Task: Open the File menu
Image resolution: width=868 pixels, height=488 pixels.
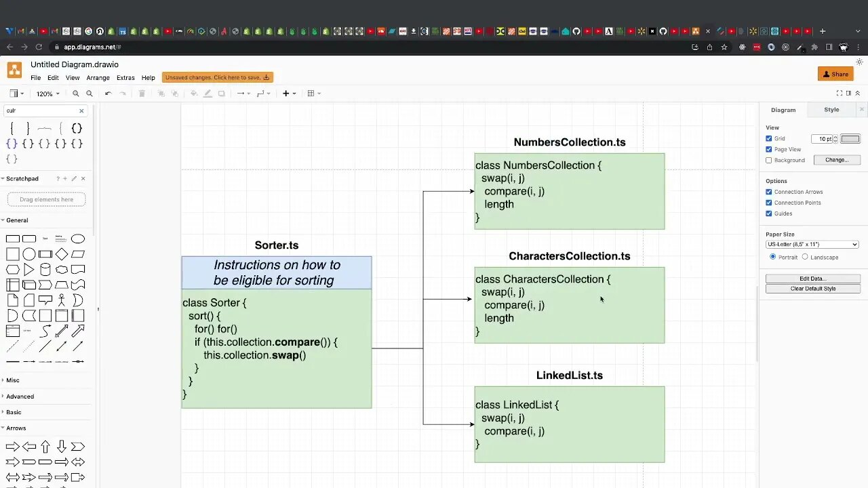Action: [x=35, y=78]
